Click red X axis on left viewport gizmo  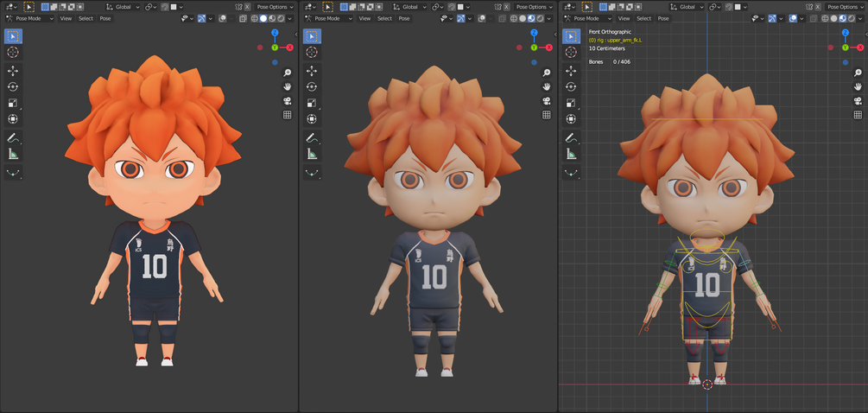pyautogui.click(x=289, y=48)
